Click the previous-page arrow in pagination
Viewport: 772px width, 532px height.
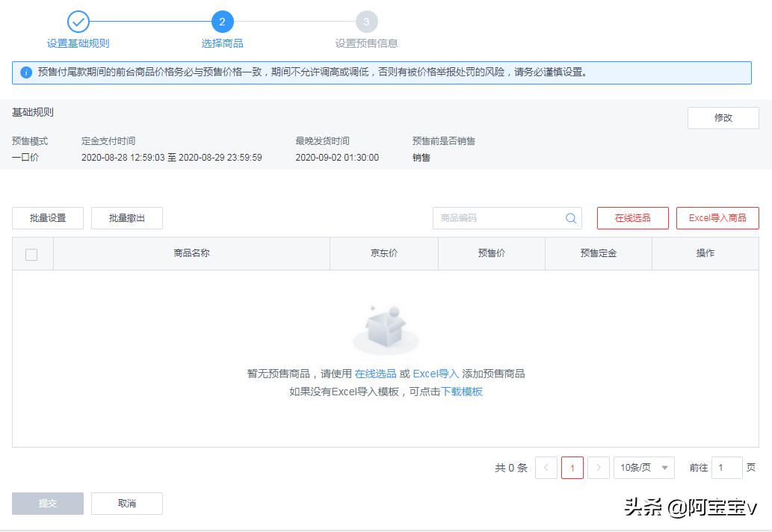point(546,467)
